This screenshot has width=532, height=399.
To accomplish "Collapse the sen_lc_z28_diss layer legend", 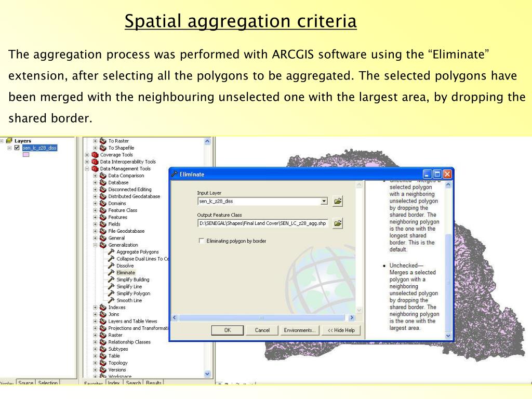I will (x=9, y=148).
